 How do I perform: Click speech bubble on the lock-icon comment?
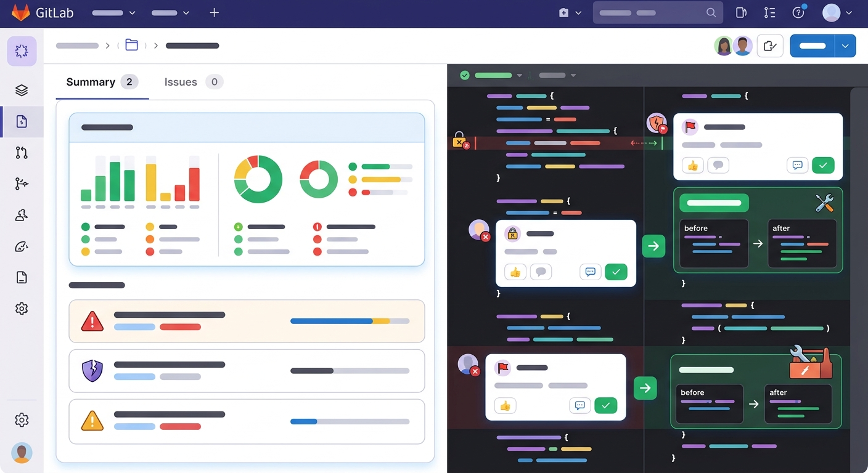click(x=541, y=272)
